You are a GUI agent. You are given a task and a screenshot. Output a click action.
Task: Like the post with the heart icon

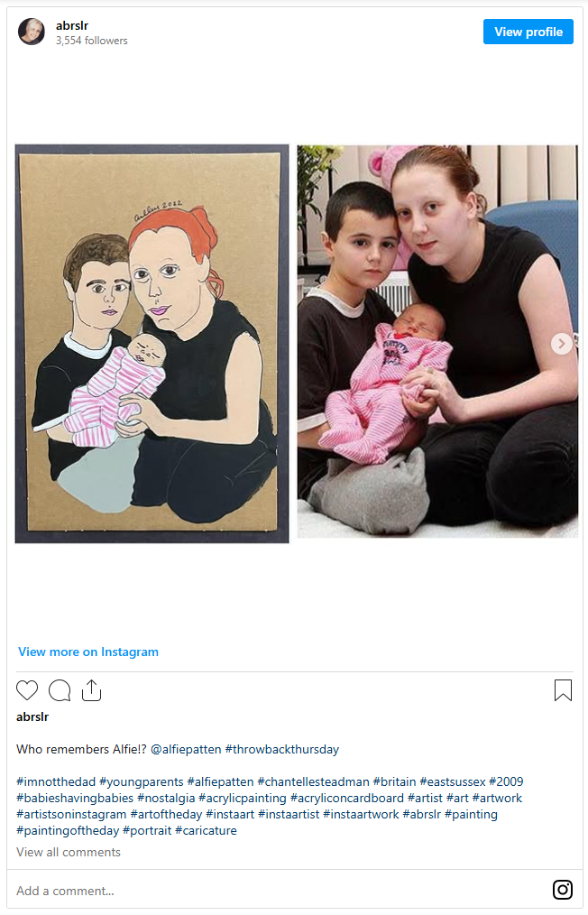[x=27, y=690]
